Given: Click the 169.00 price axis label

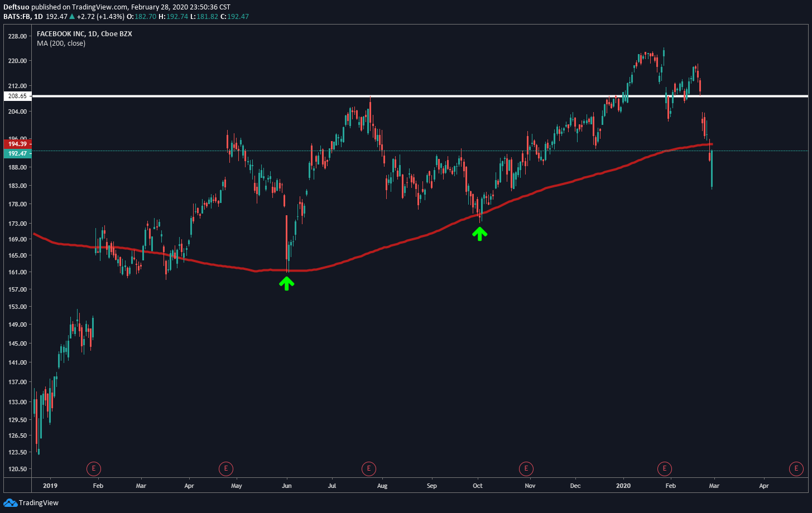Looking at the screenshot, I should (18, 239).
